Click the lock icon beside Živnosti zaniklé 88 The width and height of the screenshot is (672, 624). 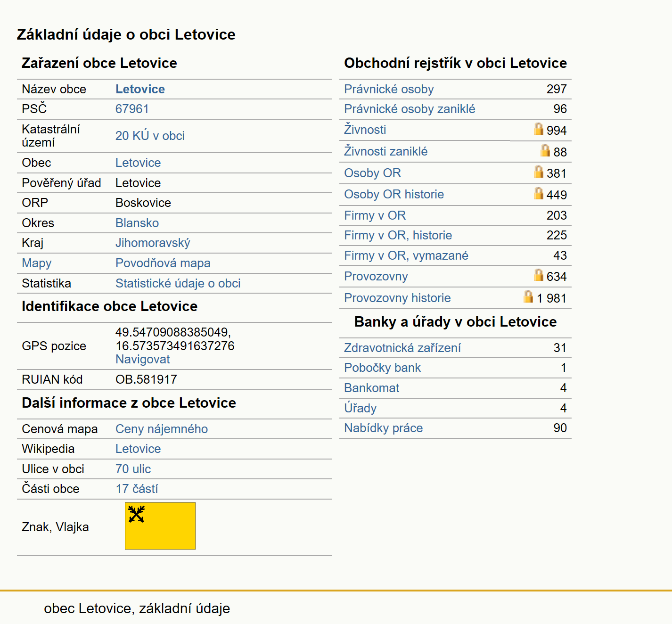point(545,150)
